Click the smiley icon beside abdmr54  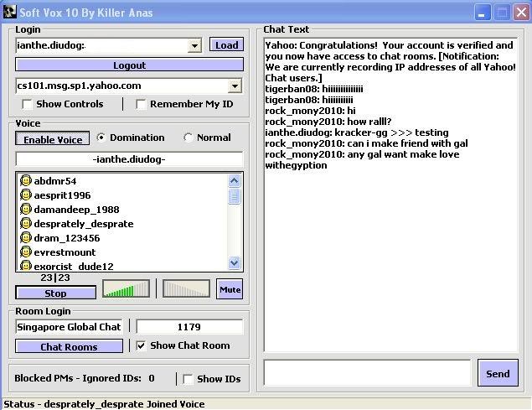26,180
